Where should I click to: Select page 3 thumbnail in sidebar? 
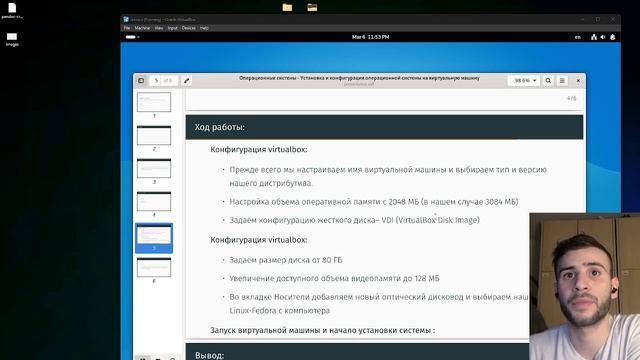[154, 168]
